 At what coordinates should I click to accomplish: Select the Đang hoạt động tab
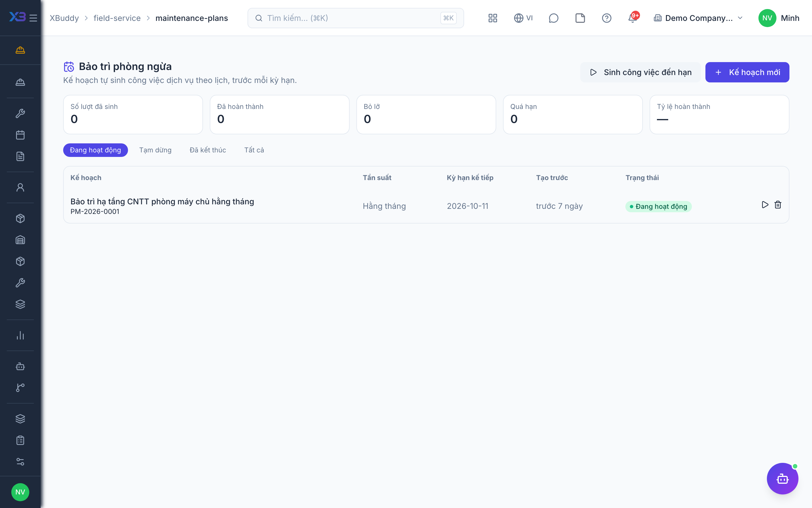coord(95,150)
